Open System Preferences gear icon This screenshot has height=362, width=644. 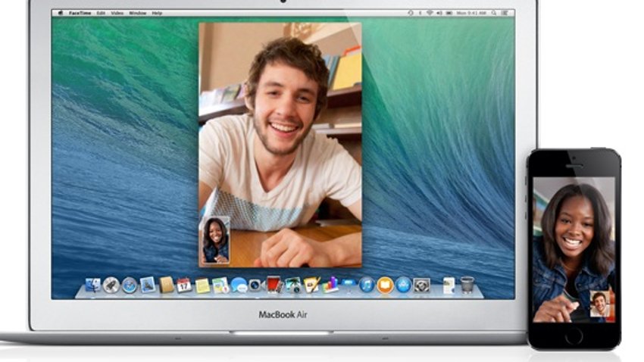(421, 286)
